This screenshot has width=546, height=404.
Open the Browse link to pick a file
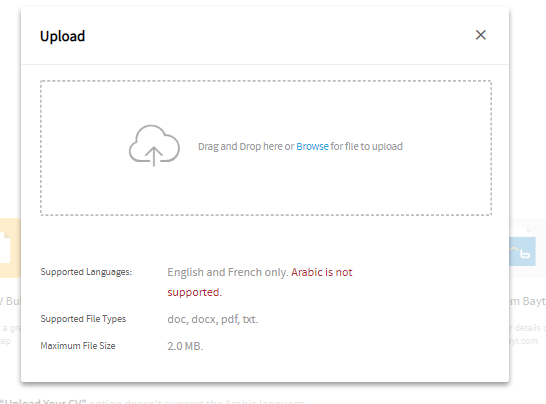(x=312, y=146)
